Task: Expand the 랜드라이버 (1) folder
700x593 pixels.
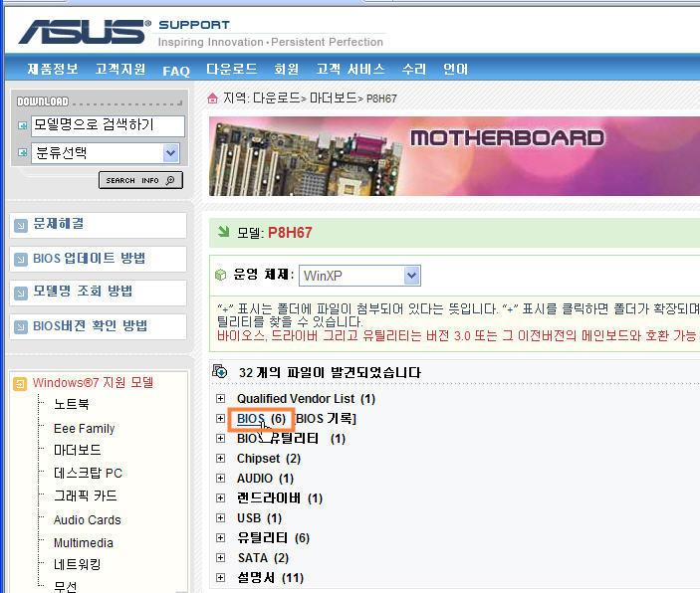Action: (x=220, y=497)
